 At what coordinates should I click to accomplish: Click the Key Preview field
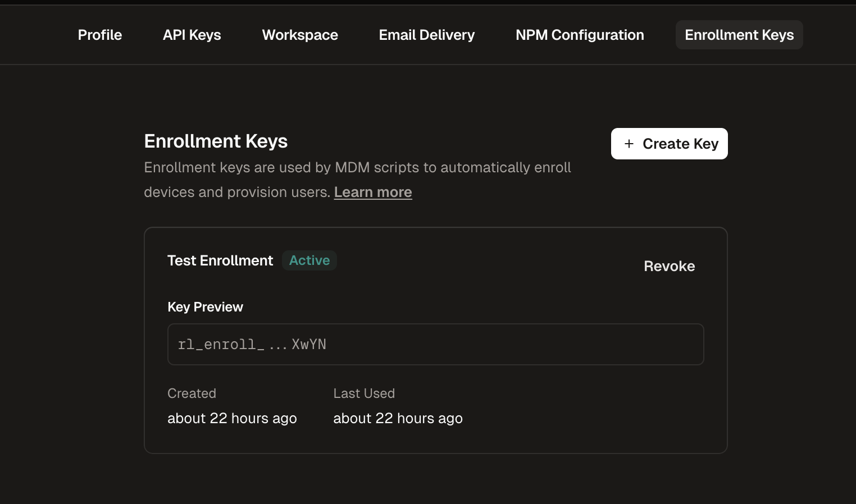coord(435,344)
